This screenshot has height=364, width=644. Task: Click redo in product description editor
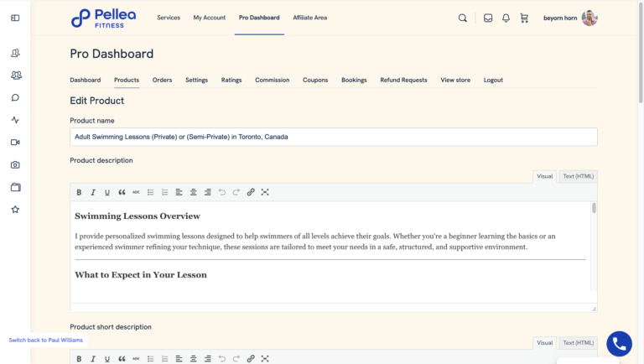point(236,192)
